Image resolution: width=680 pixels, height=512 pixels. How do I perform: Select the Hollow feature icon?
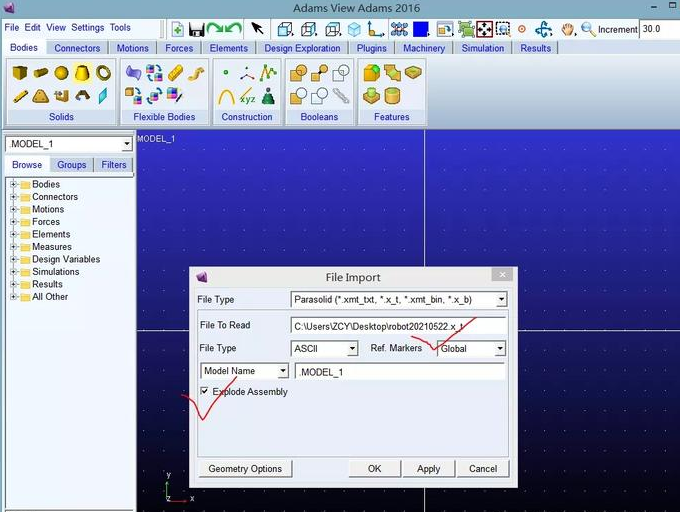pos(392,96)
